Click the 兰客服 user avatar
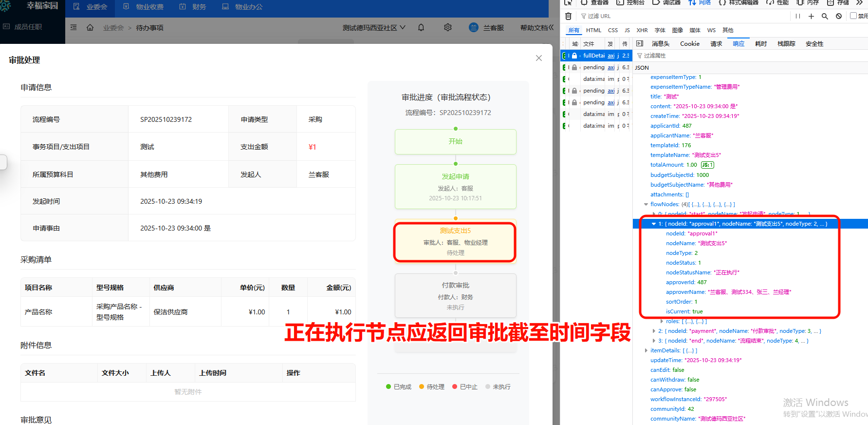Screen dimensions: 868x425 [474, 27]
